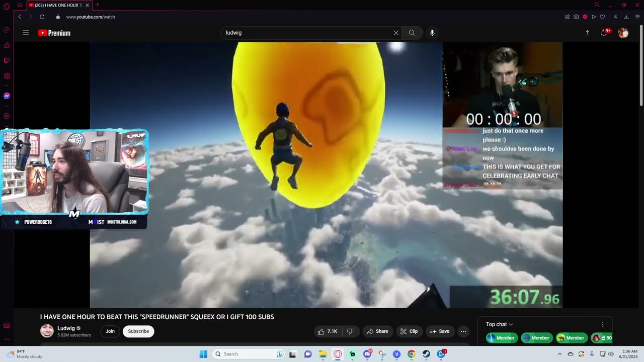Screen dimensions: 644x362
Task: Click the video title text
Action: [x=157, y=317]
